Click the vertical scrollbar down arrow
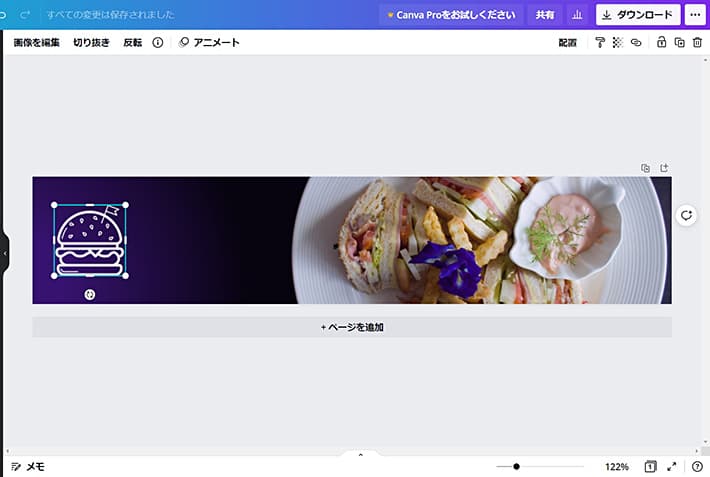Viewport: 710px width, 477px height. click(x=705, y=443)
